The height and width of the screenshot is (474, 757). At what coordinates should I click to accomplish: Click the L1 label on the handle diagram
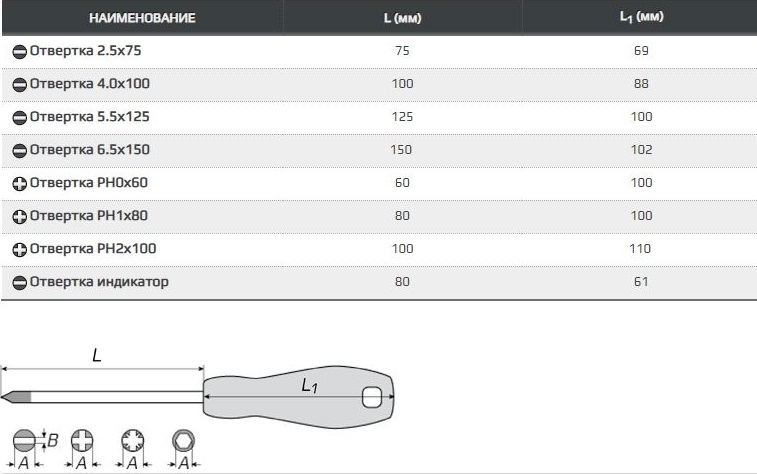(309, 386)
